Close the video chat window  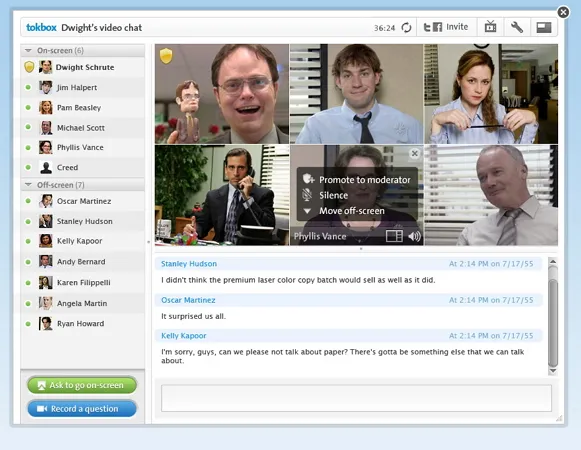pyautogui.click(x=563, y=12)
